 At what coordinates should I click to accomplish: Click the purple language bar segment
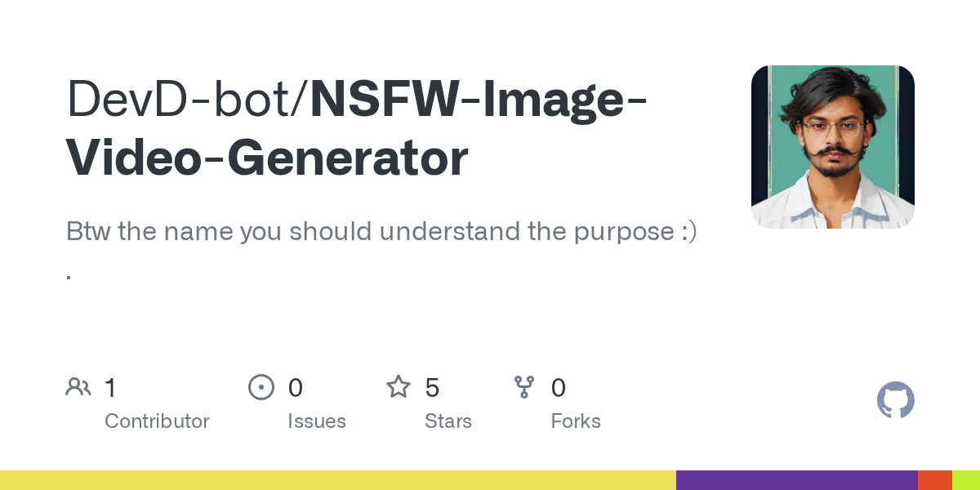(796, 480)
